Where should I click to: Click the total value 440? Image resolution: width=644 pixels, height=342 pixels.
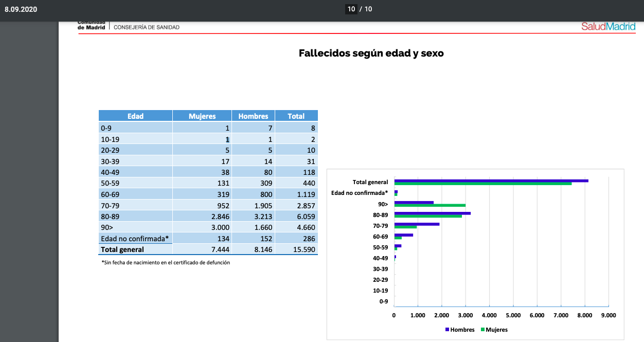pos(309,183)
